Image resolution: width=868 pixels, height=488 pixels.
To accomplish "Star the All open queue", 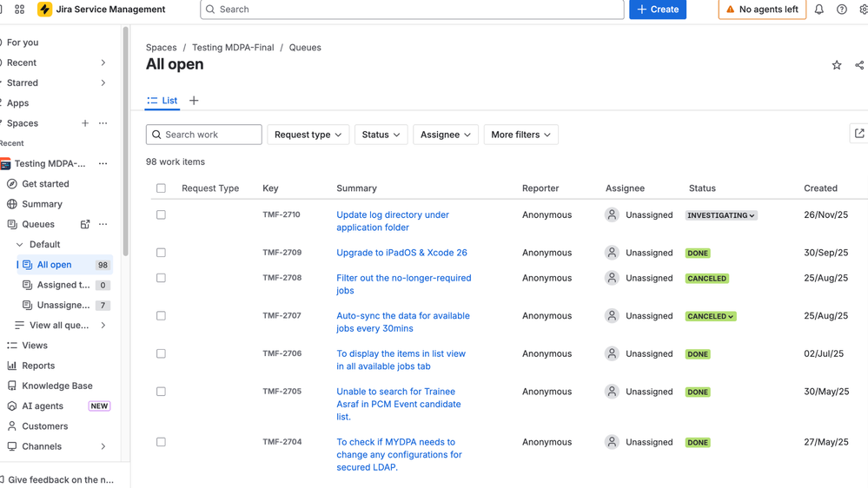I will (837, 65).
